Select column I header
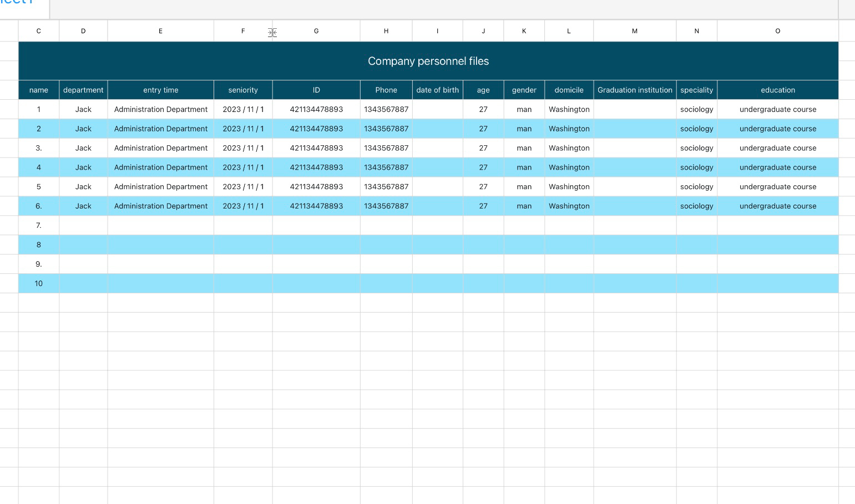Image resolution: width=855 pixels, height=504 pixels. click(437, 31)
